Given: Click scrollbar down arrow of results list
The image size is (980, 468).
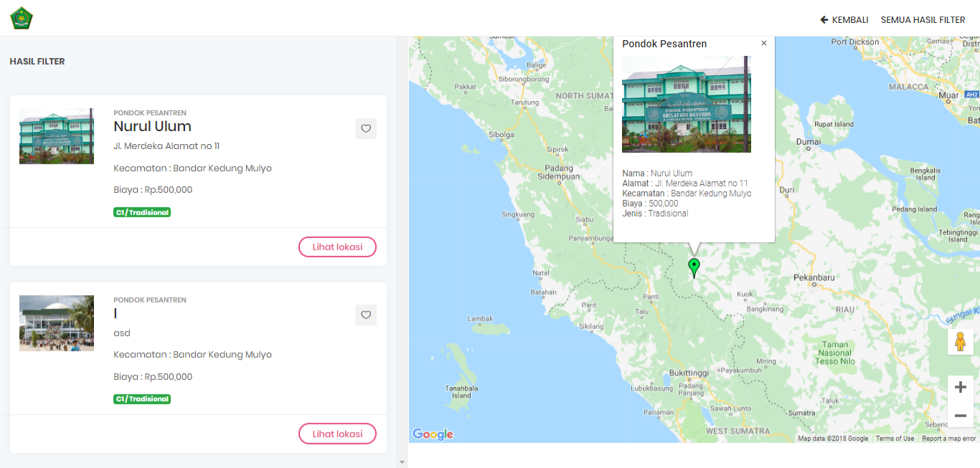Looking at the screenshot, I should point(402,462).
